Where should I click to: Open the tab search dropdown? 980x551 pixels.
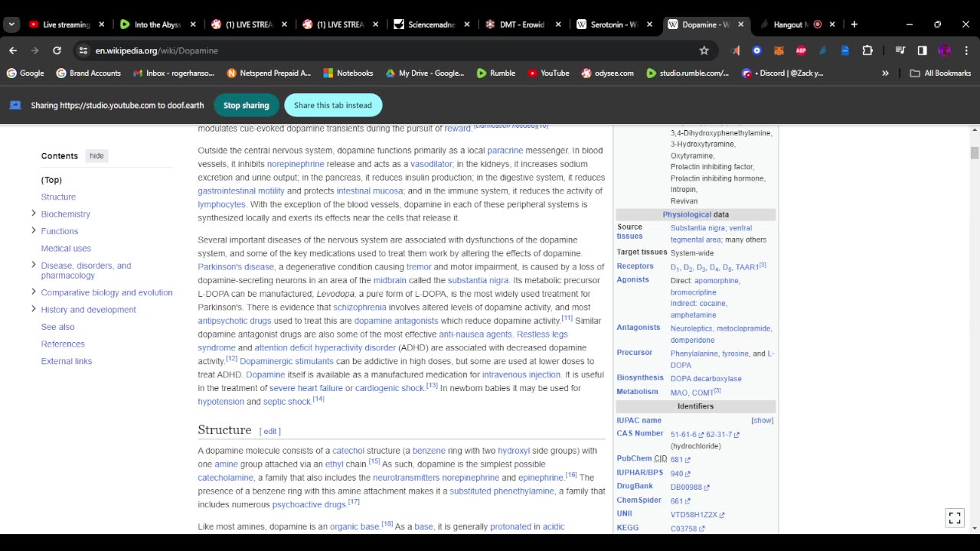pos(11,24)
